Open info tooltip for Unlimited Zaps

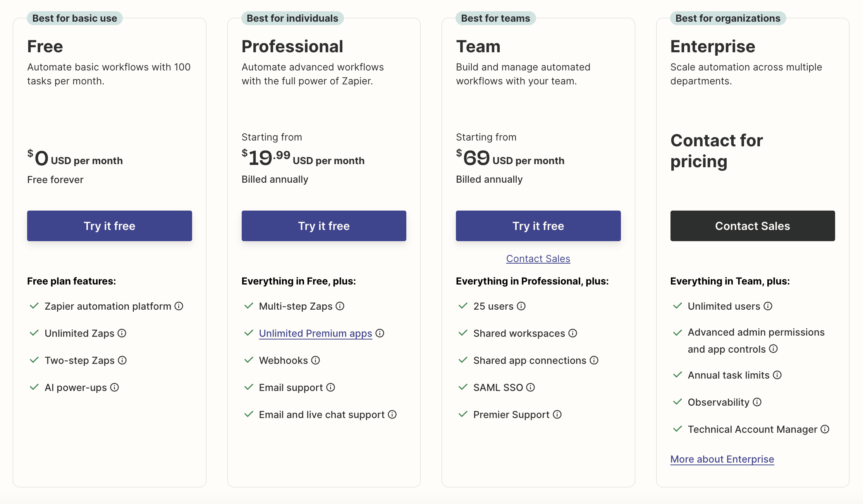click(x=122, y=333)
